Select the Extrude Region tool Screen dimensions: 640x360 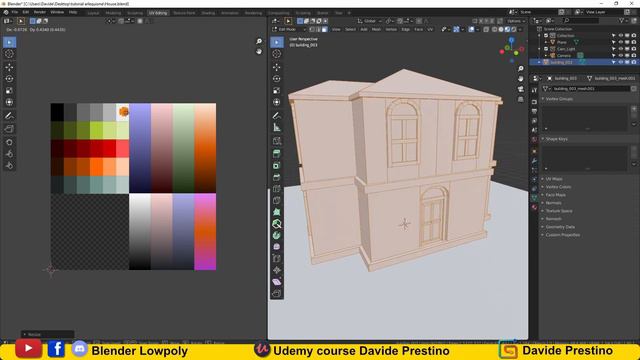tap(277, 154)
